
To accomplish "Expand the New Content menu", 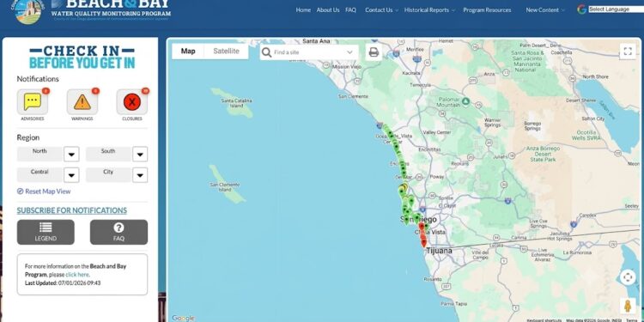I will coord(545,9).
